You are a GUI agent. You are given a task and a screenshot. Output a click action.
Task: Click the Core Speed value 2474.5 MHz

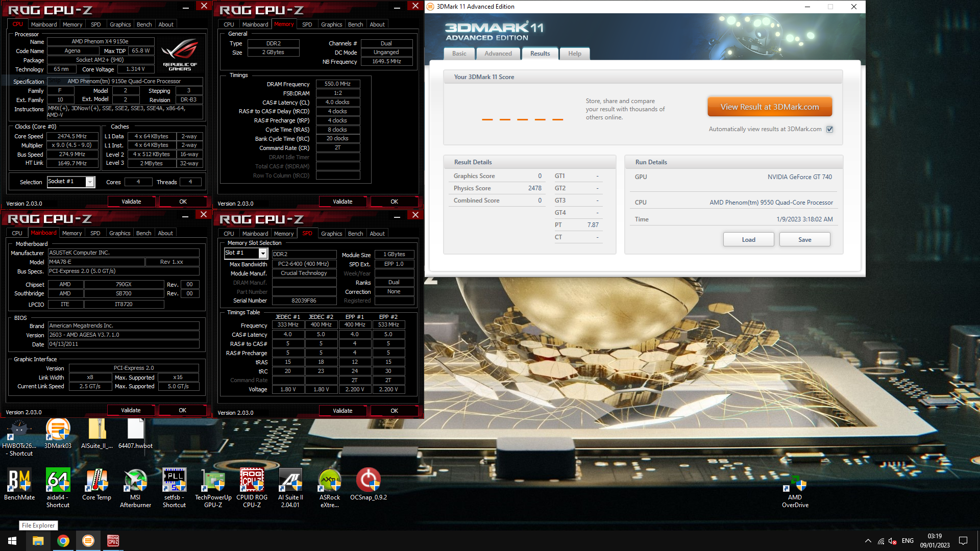click(72, 137)
